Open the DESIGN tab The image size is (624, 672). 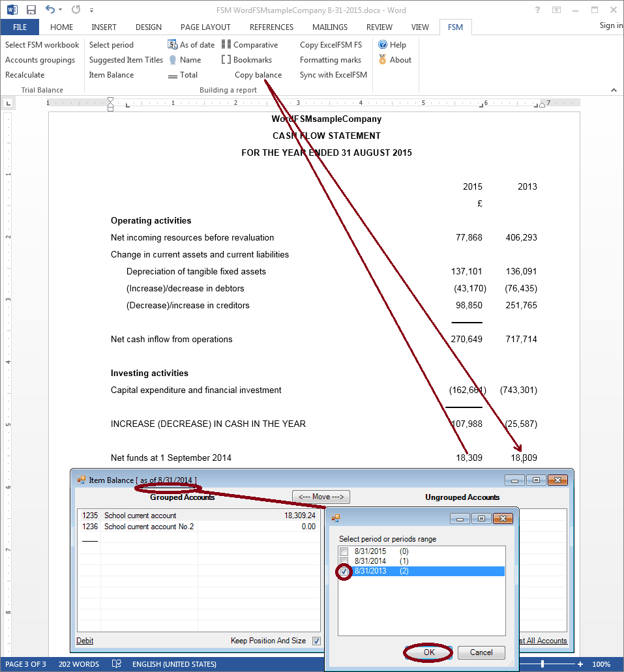149,27
